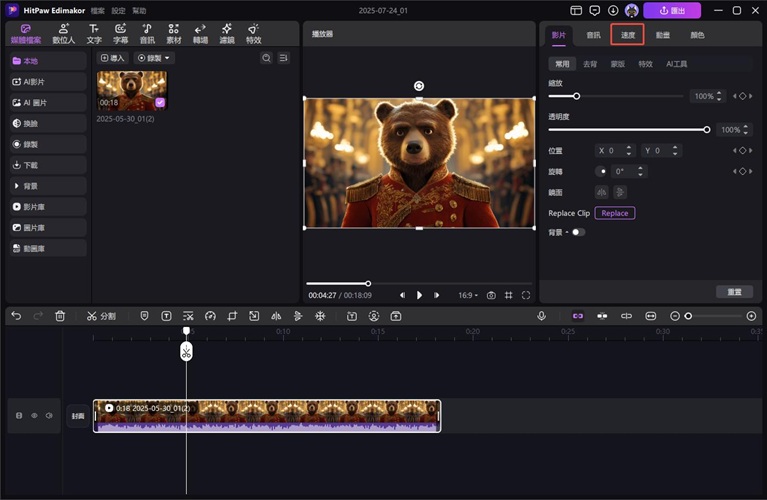Open the feedback message icon in title bar
Image resolution: width=767 pixels, height=500 pixels.
tap(595, 10)
